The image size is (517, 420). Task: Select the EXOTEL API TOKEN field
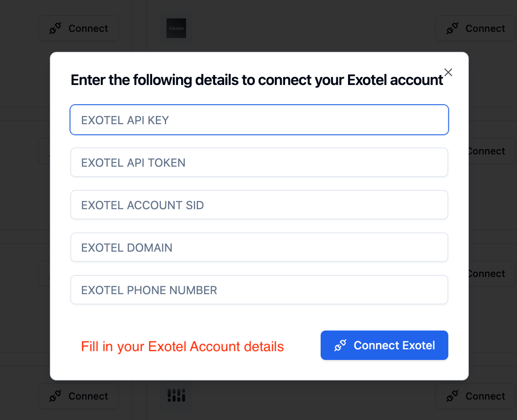pyautogui.click(x=259, y=162)
